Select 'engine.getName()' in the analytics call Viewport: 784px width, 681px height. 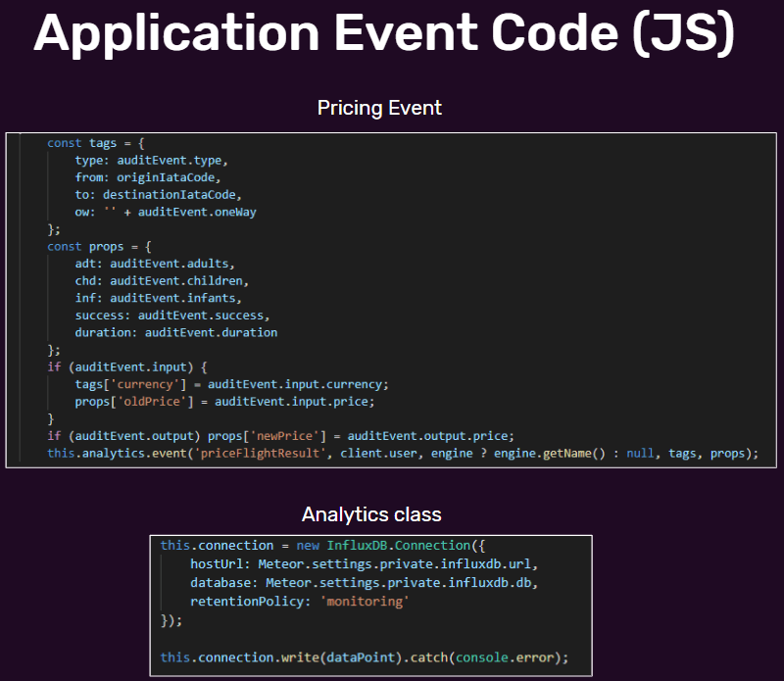[527, 453]
